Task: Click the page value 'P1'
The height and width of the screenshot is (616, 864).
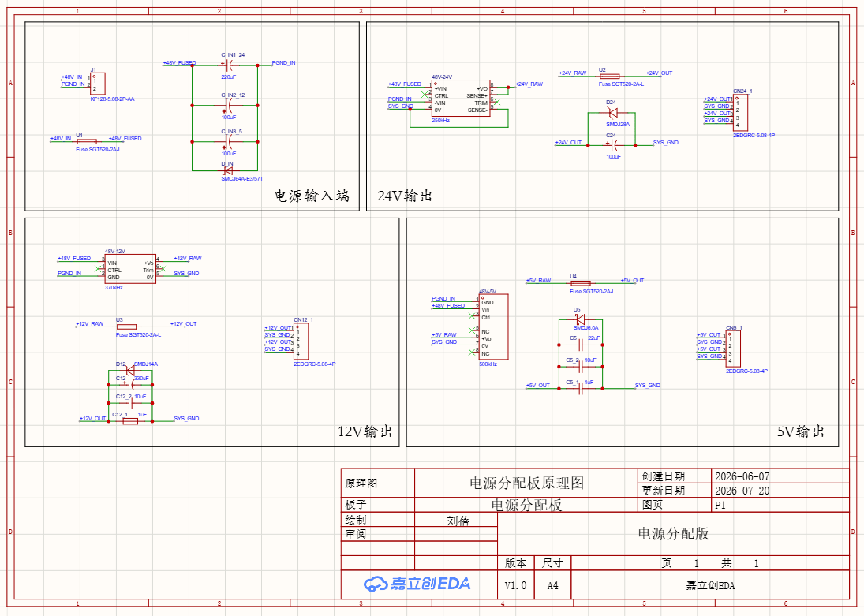Action: tap(720, 506)
